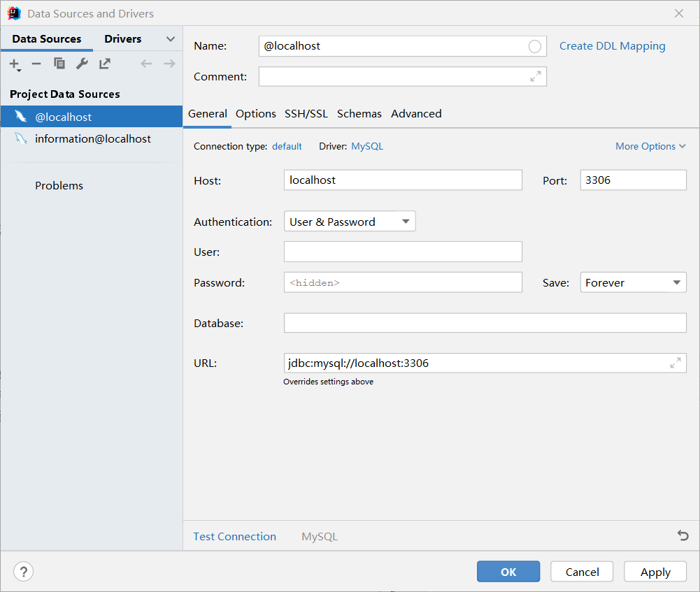700x592 pixels.
Task: Click the Apply button
Action: [655, 572]
